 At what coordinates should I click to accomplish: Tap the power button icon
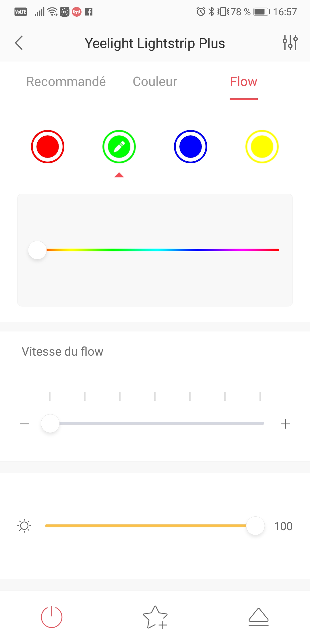pos(52,617)
